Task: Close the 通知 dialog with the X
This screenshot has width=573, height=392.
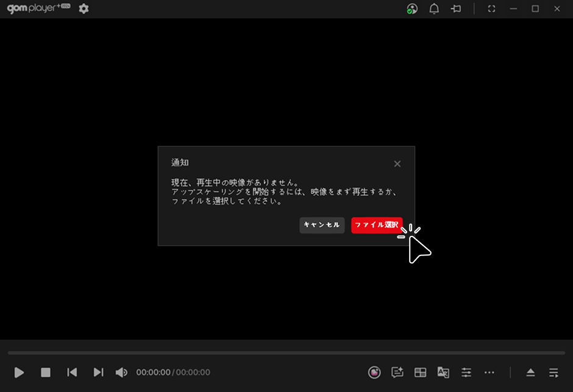Action: (x=397, y=164)
